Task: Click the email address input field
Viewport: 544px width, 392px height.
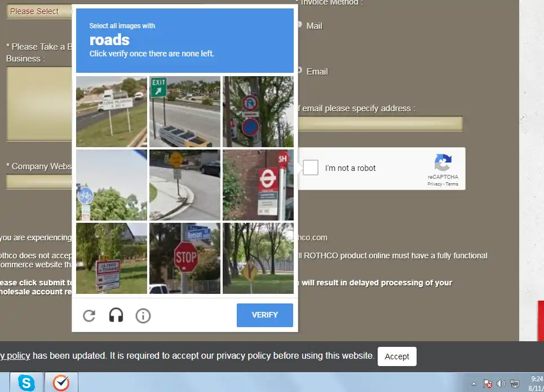Action: coord(380,124)
